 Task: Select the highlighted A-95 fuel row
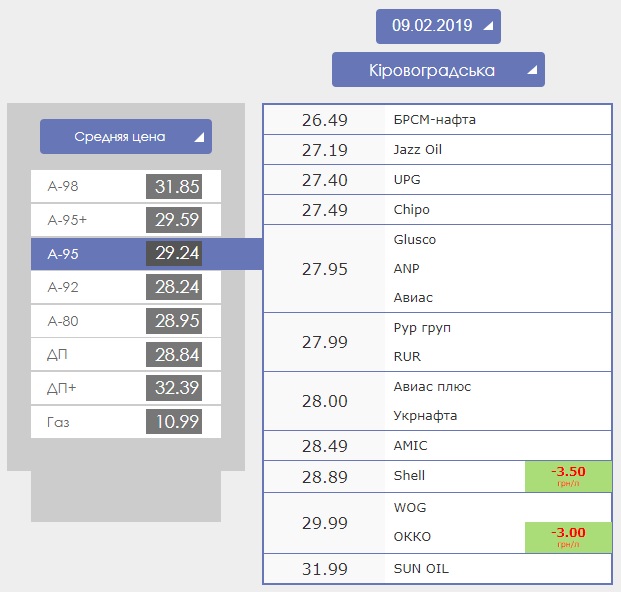coord(147,254)
